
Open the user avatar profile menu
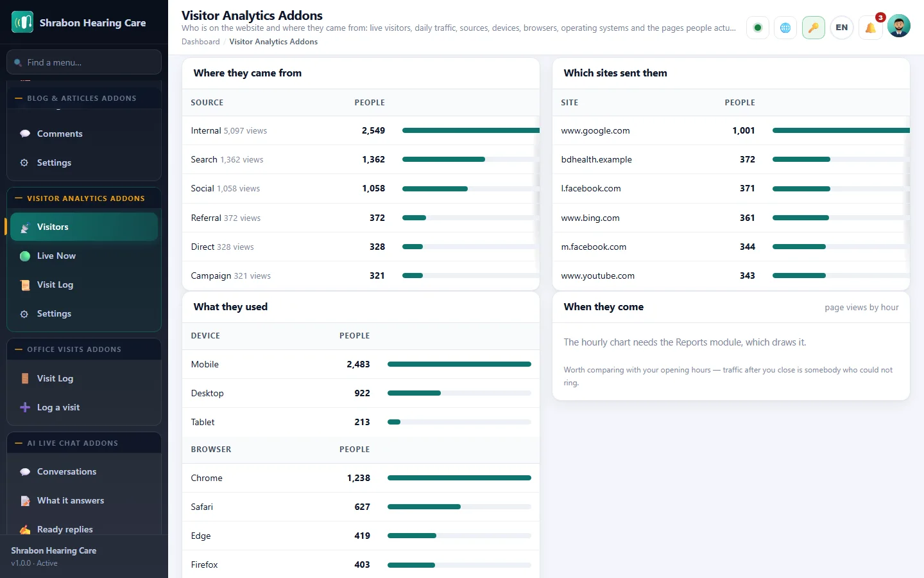(x=899, y=26)
